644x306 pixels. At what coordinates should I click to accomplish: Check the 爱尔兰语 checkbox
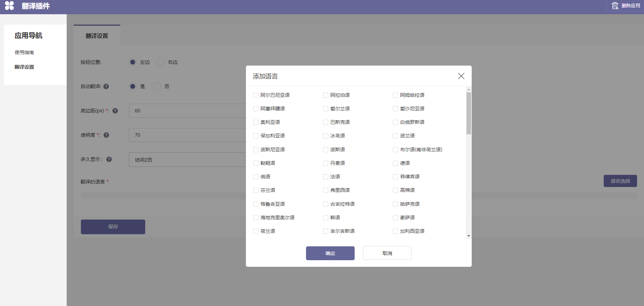(325, 109)
